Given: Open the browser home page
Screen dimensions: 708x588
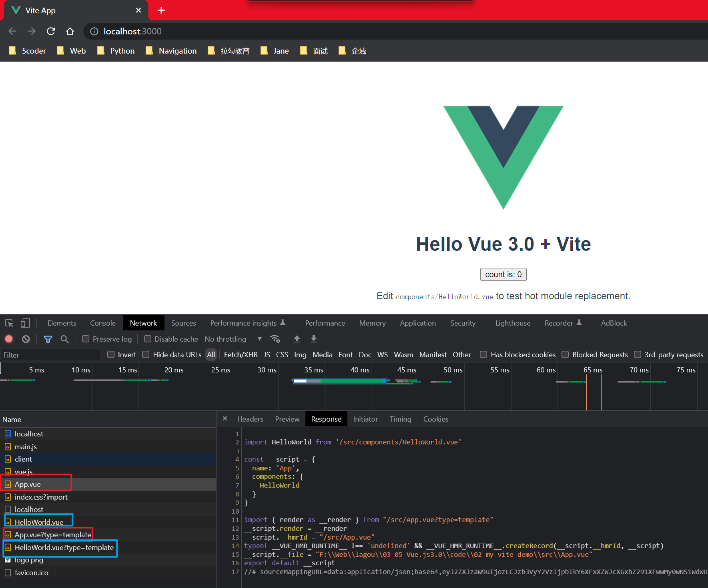Looking at the screenshot, I should coord(70,31).
